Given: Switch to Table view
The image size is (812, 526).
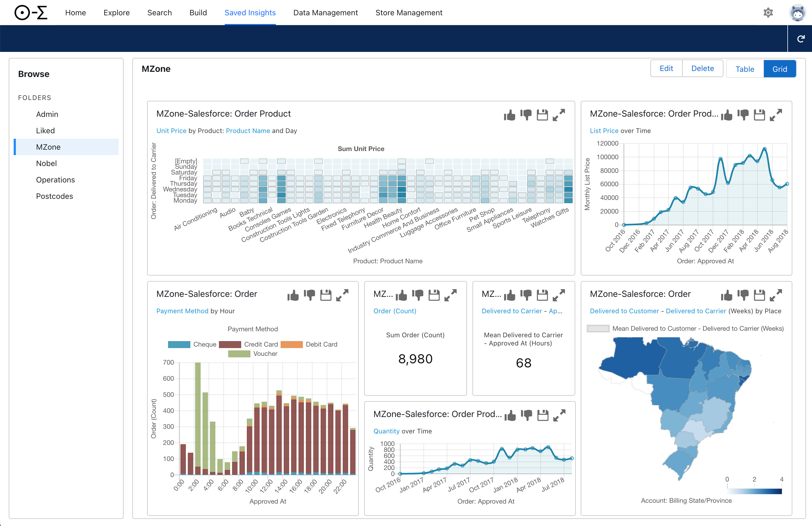Looking at the screenshot, I should pos(744,69).
